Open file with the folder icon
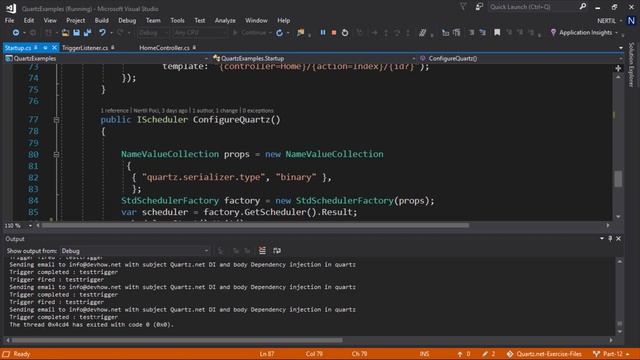The width and height of the screenshot is (640, 360). click(65, 33)
